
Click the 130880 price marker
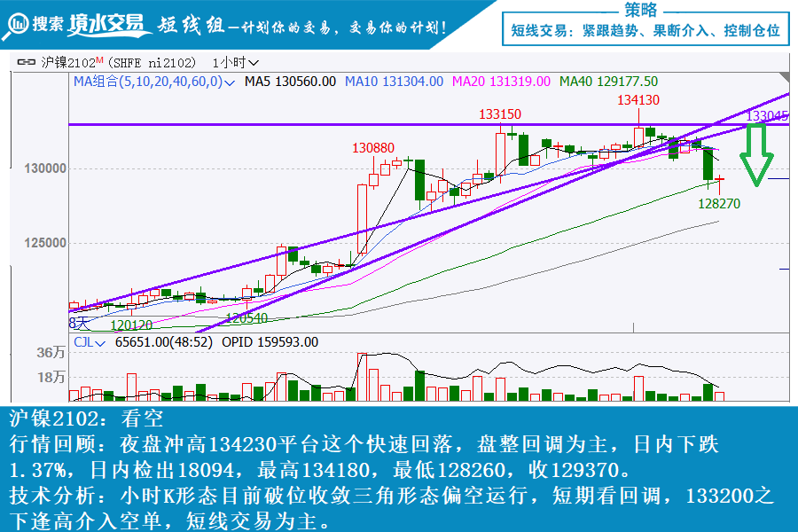pyautogui.click(x=373, y=147)
